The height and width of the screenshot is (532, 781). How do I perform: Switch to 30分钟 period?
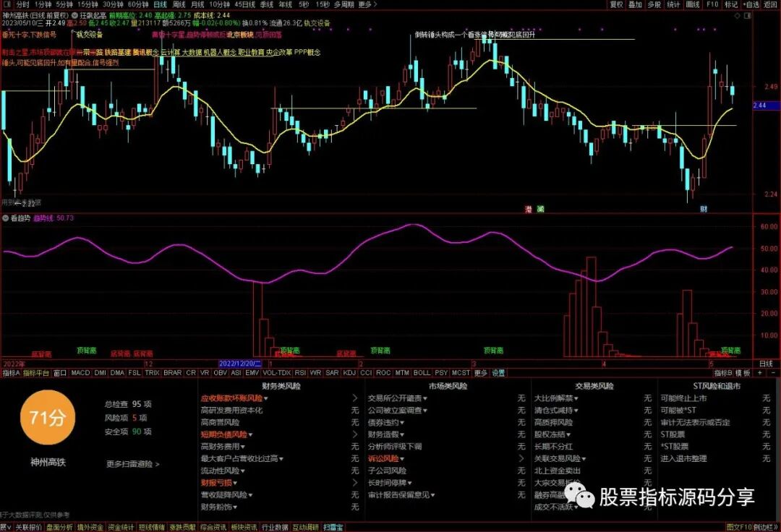(113, 4)
